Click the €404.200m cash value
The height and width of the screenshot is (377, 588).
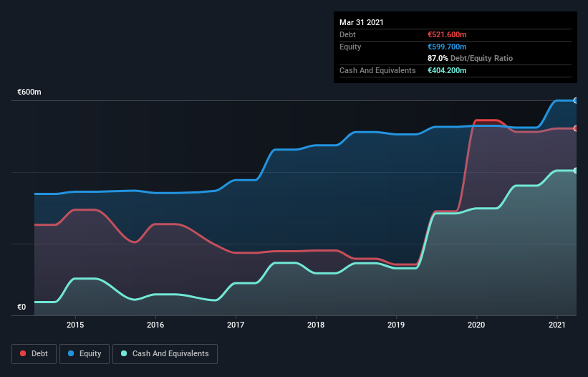(x=447, y=70)
